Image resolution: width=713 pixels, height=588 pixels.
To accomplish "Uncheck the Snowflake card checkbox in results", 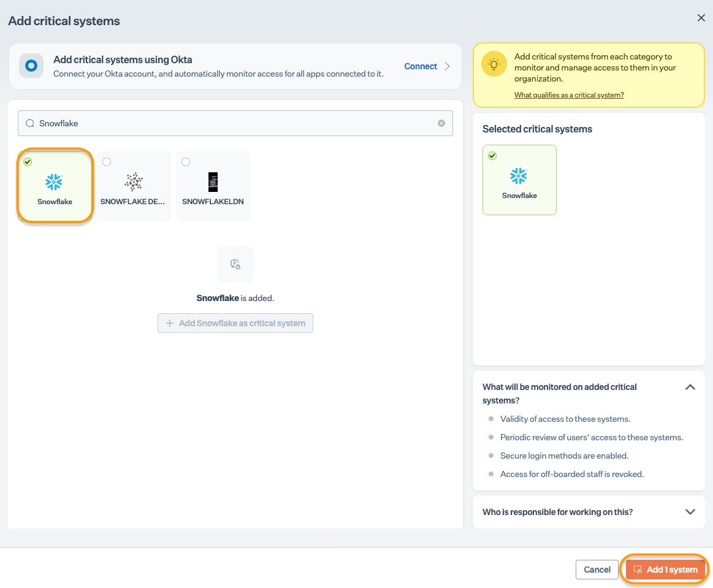I will click(28, 162).
